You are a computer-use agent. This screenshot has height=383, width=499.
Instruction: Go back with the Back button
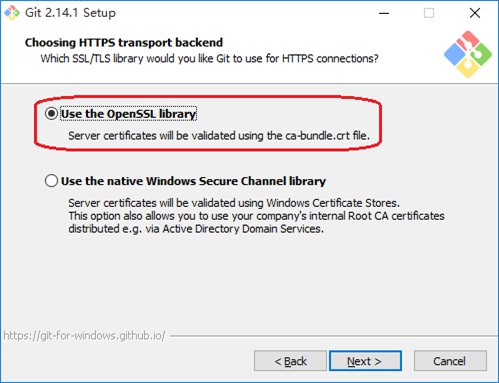[290, 361]
